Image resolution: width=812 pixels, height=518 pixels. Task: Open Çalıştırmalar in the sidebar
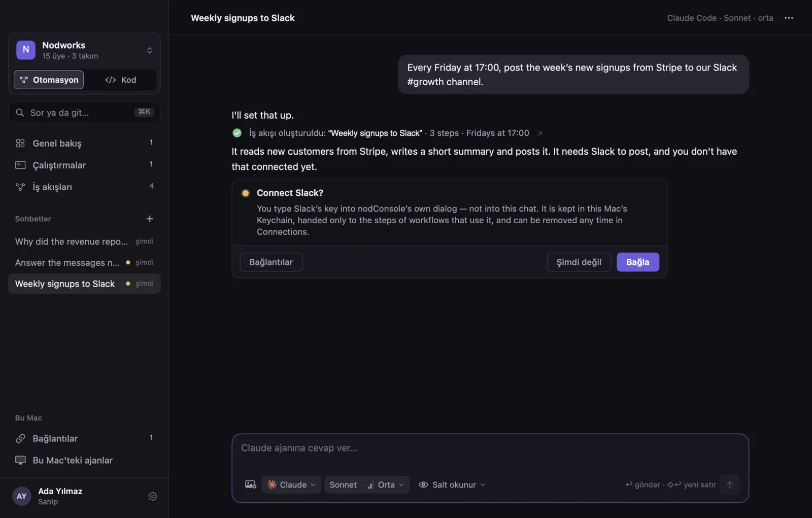(84, 165)
